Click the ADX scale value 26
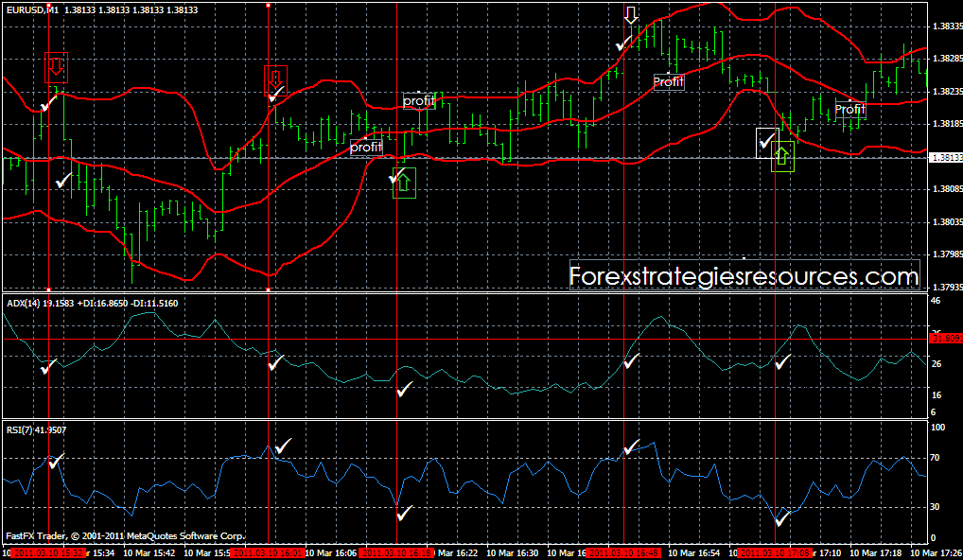963x560 pixels. pos(936,364)
